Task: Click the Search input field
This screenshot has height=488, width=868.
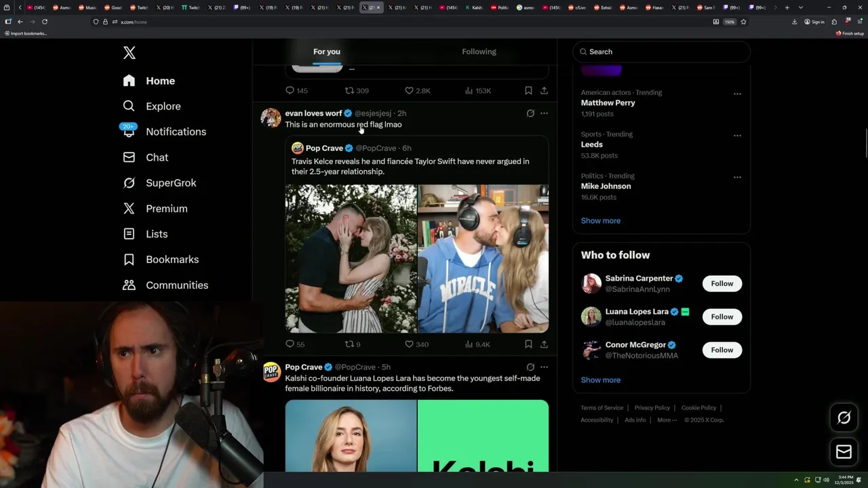Action: pos(662,52)
